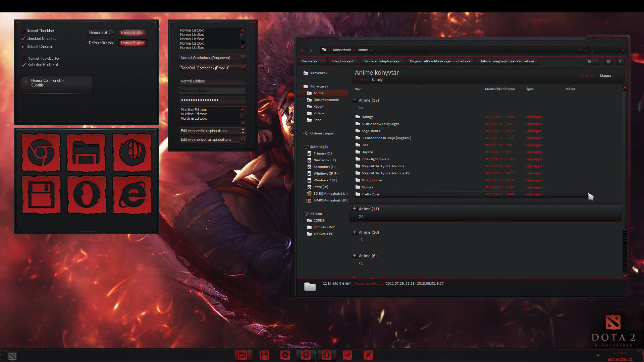This screenshot has width=644, height=362.
Task: Select the Dokumentumok library
Action: (323, 100)
